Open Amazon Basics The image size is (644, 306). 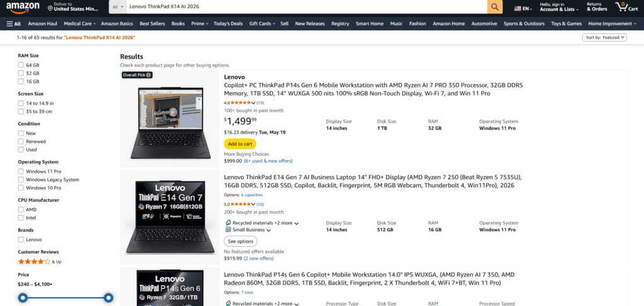(x=117, y=24)
